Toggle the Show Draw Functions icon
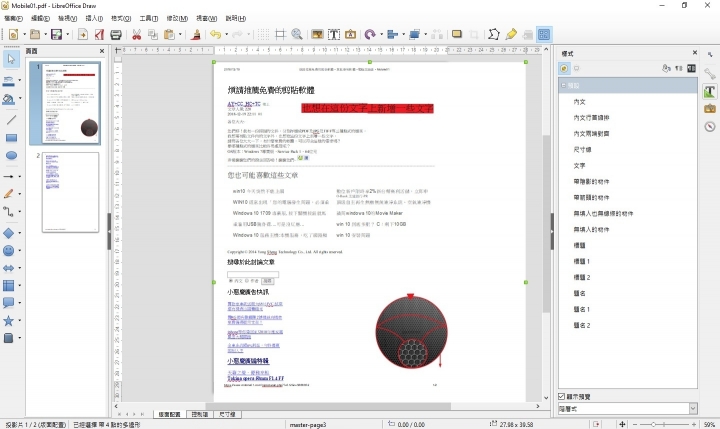Screen dimensions: 720x429 [544, 34]
